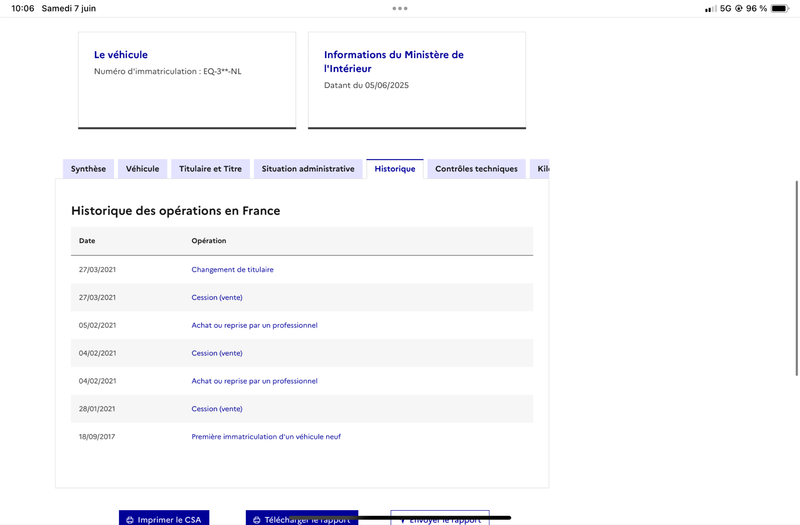This screenshot has width=800, height=525.
Task: Tap the date 'Samedi 7 juin'
Action: tap(68, 8)
